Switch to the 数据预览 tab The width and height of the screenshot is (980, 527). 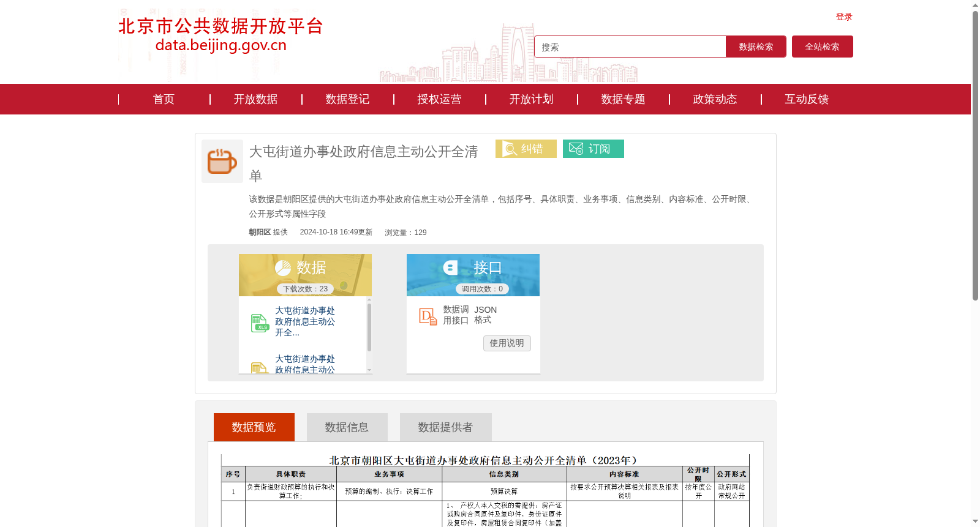click(254, 427)
